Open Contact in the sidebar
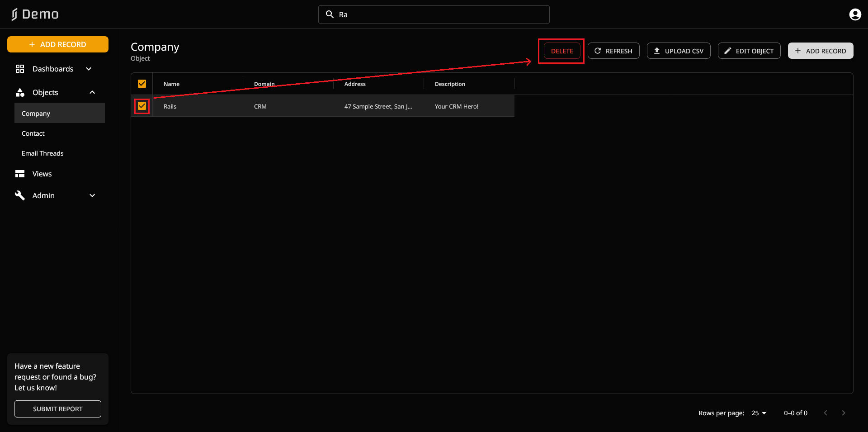The height and width of the screenshot is (432, 868). coord(33,133)
